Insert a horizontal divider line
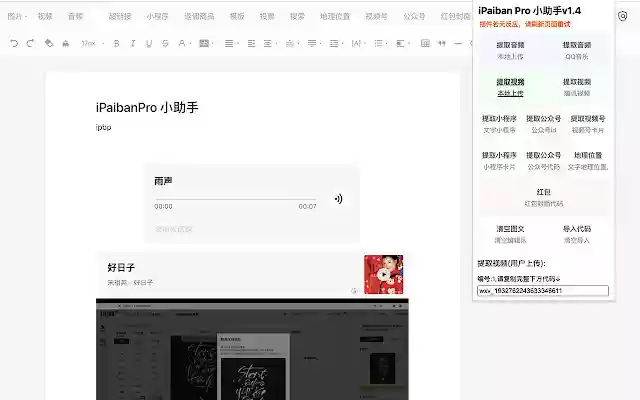640x400 pixels. point(458,43)
